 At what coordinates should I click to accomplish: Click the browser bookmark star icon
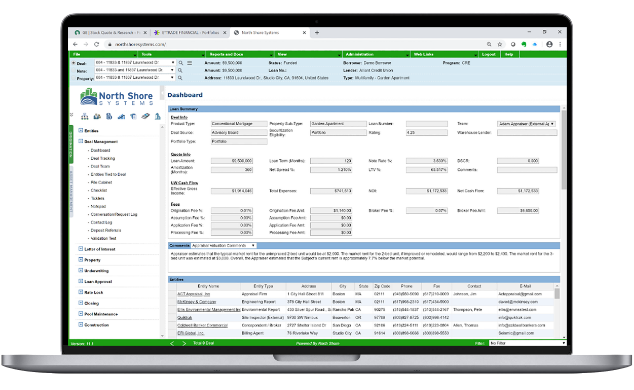pos(500,44)
